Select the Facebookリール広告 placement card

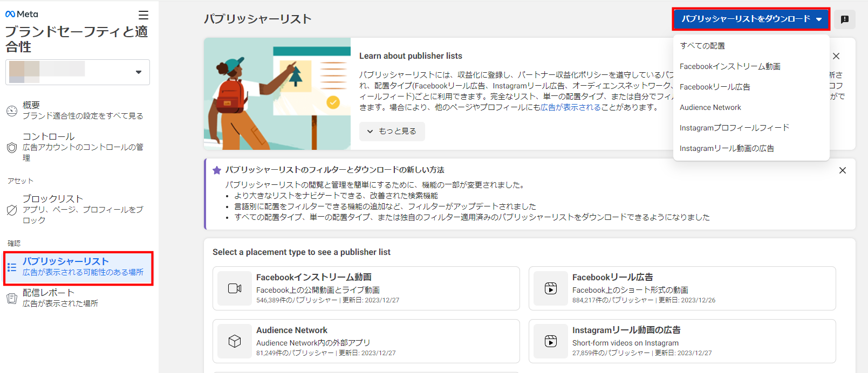pyautogui.click(x=682, y=288)
